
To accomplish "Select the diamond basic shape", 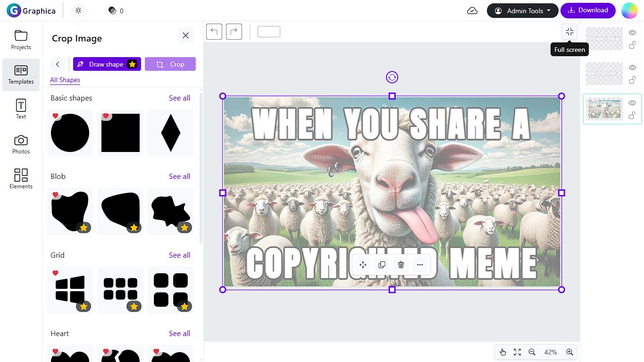I will tap(171, 133).
